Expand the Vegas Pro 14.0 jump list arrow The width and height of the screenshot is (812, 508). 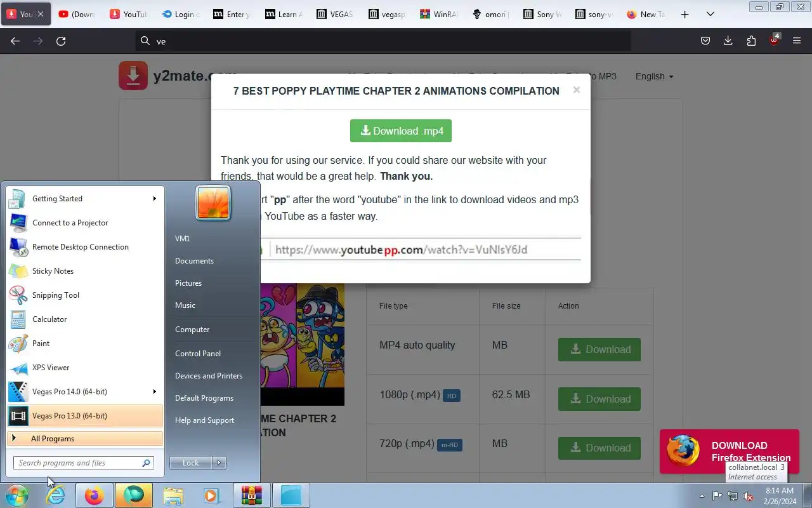(x=154, y=392)
